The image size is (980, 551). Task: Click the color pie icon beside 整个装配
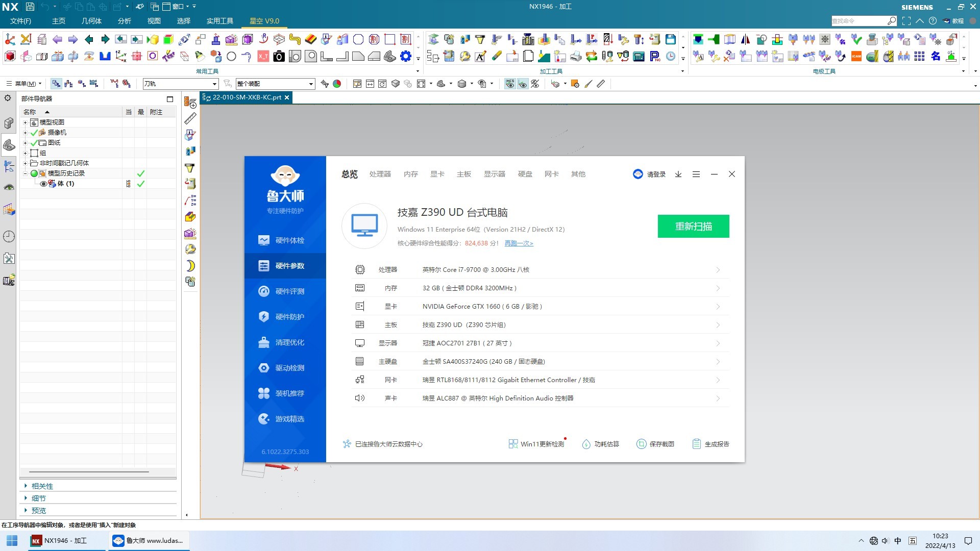click(337, 84)
